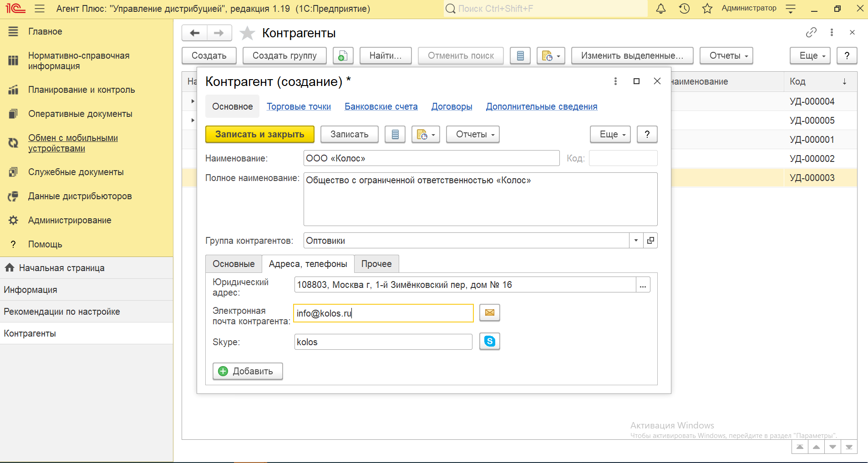Start a Skype call via the Skype icon
The height and width of the screenshot is (463, 868).
(x=490, y=341)
